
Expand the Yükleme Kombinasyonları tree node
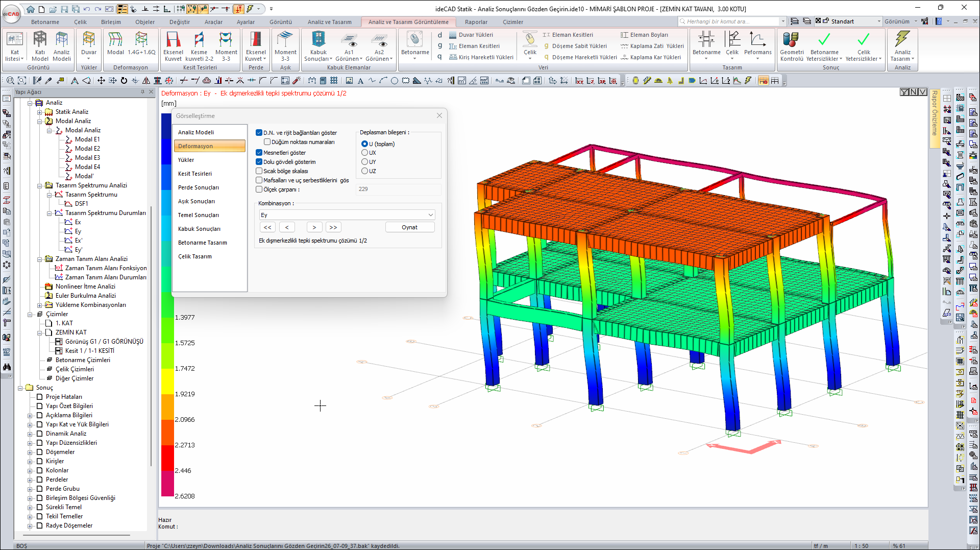(x=40, y=305)
